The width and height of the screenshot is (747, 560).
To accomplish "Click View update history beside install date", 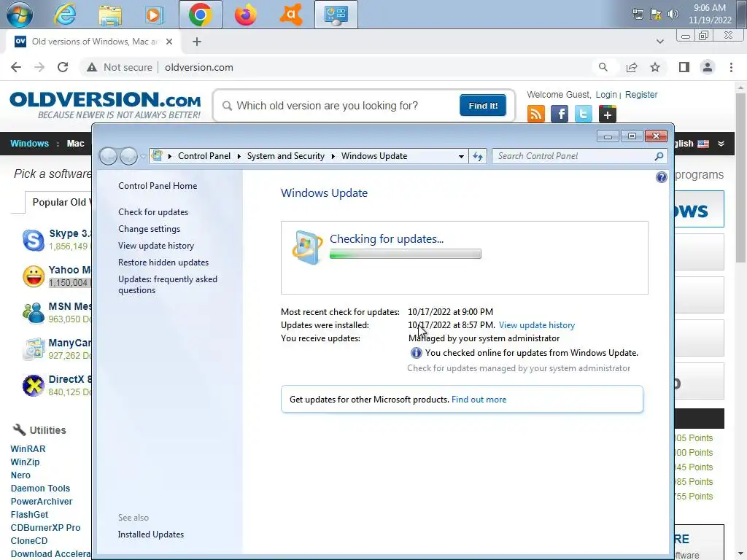I will (536, 325).
